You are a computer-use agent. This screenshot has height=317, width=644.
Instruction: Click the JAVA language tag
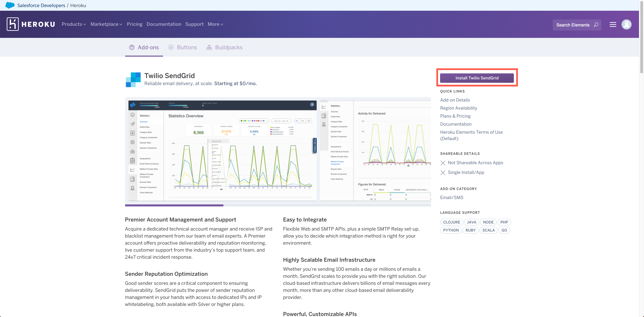pos(471,222)
